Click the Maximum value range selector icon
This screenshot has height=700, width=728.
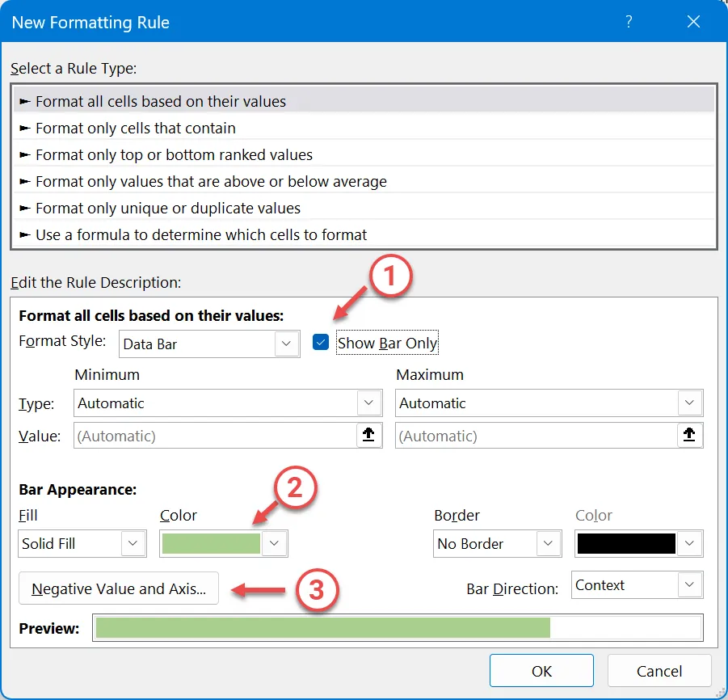[689, 436]
